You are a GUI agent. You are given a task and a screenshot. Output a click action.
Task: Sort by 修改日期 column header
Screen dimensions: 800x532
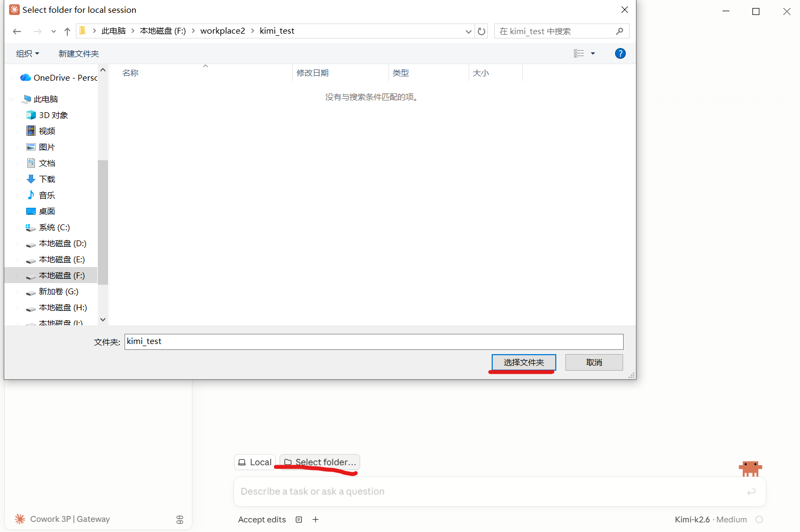313,73
